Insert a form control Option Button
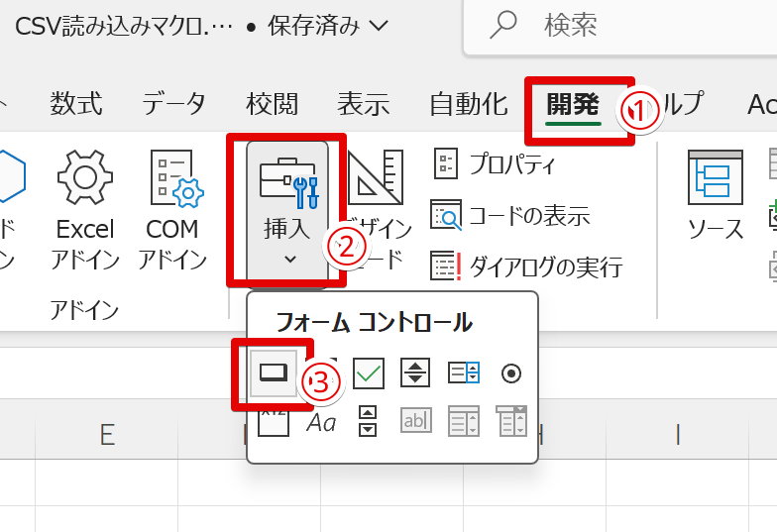 click(x=511, y=372)
